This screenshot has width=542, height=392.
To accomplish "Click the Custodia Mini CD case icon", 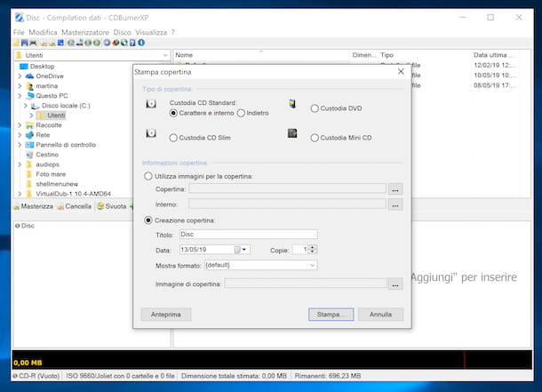I will tap(291, 134).
